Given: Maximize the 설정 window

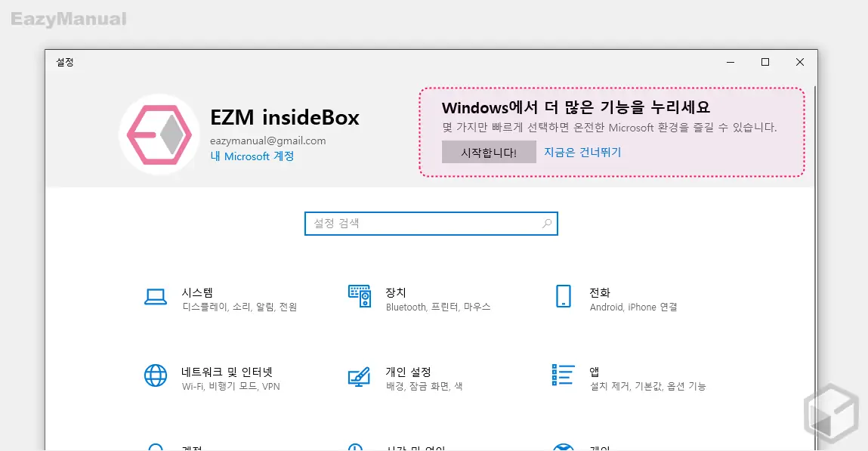Looking at the screenshot, I should 765,62.
